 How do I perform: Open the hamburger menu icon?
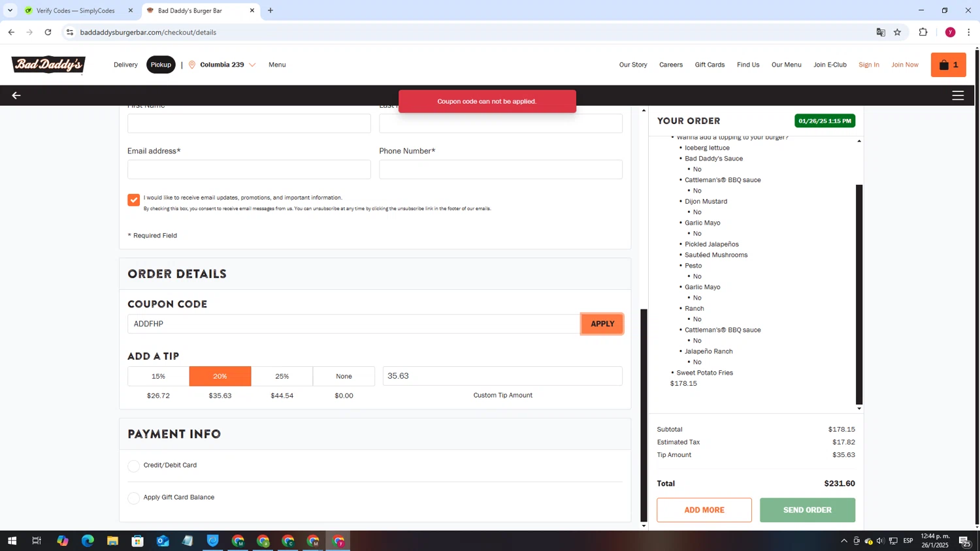click(x=958, y=95)
